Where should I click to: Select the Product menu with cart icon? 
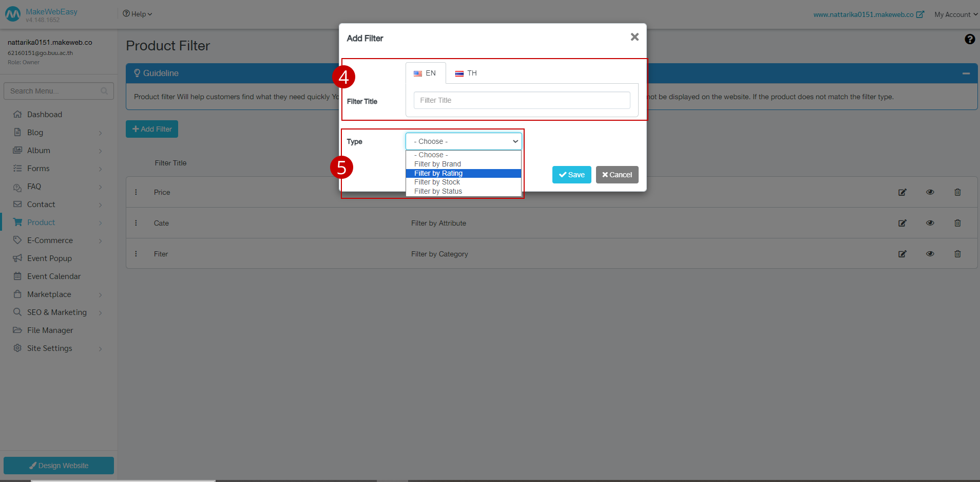pyautogui.click(x=41, y=222)
